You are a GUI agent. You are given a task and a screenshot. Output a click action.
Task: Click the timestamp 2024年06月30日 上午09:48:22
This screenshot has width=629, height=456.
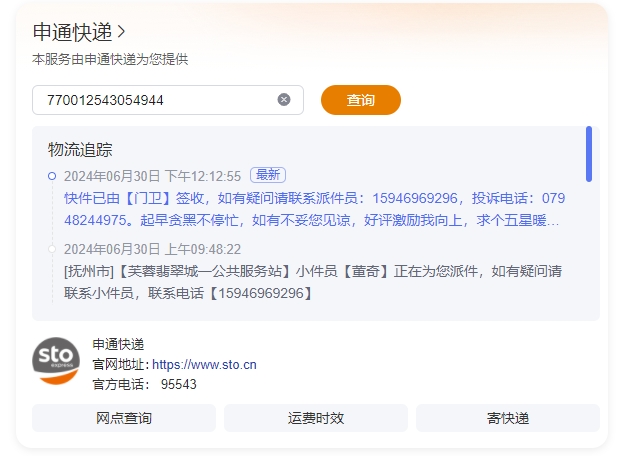152,249
